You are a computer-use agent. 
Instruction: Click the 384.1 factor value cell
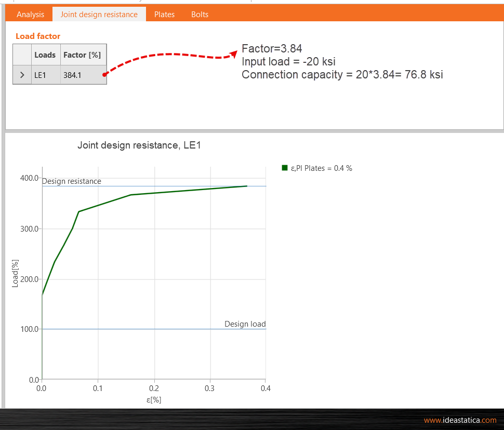click(83, 75)
